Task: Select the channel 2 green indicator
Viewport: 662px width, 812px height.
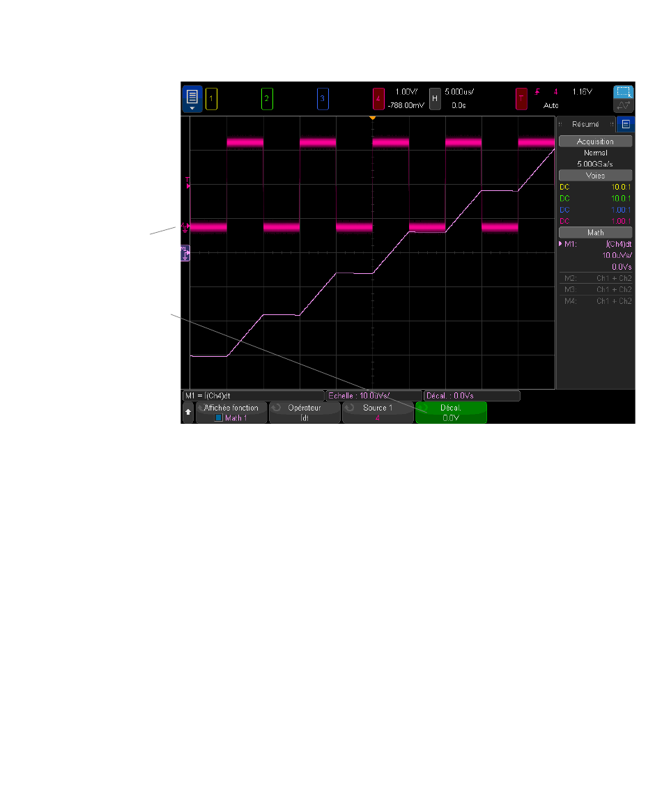Action: (266, 99)
